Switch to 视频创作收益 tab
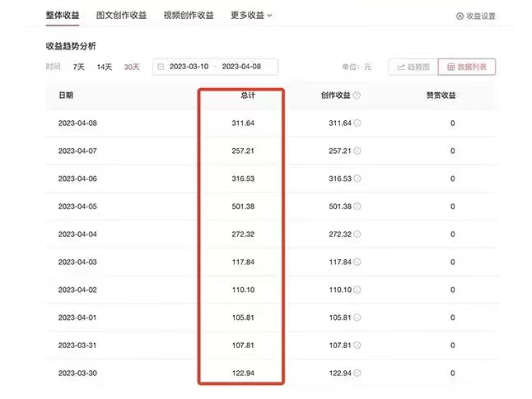 [188, 15]
